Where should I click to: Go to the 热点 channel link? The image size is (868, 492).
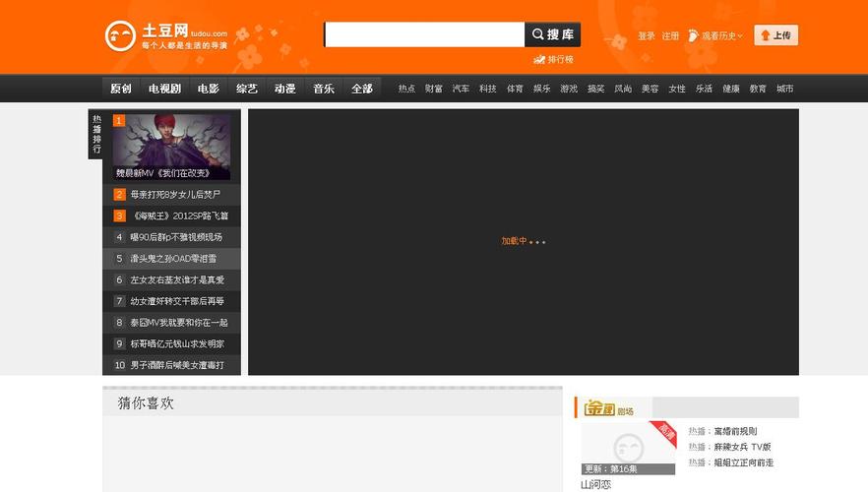point(406,89)
